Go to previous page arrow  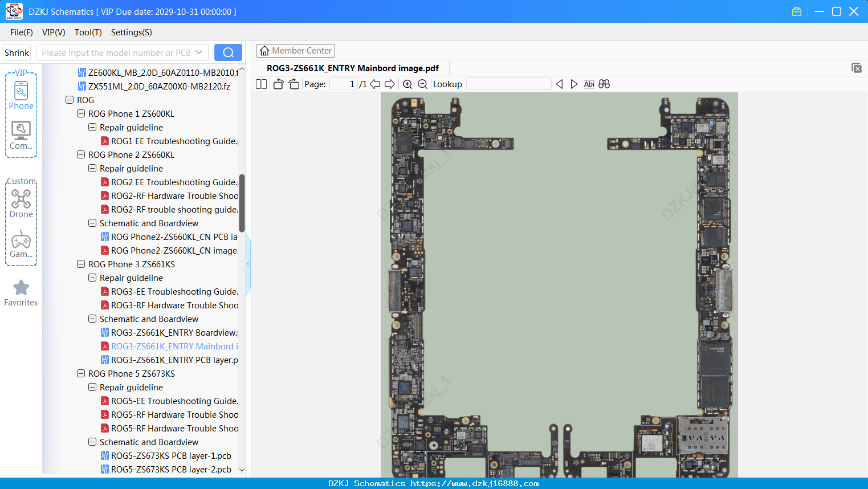(375, 84)
